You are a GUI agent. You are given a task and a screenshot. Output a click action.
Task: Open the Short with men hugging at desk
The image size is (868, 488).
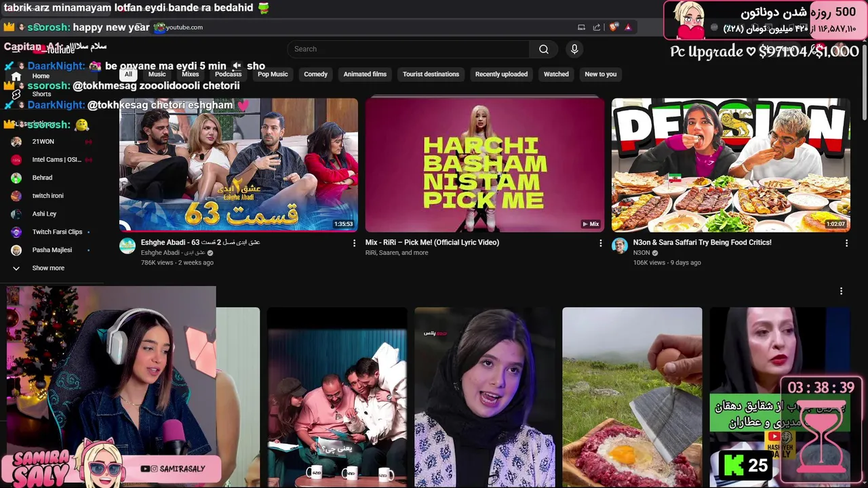337,397
